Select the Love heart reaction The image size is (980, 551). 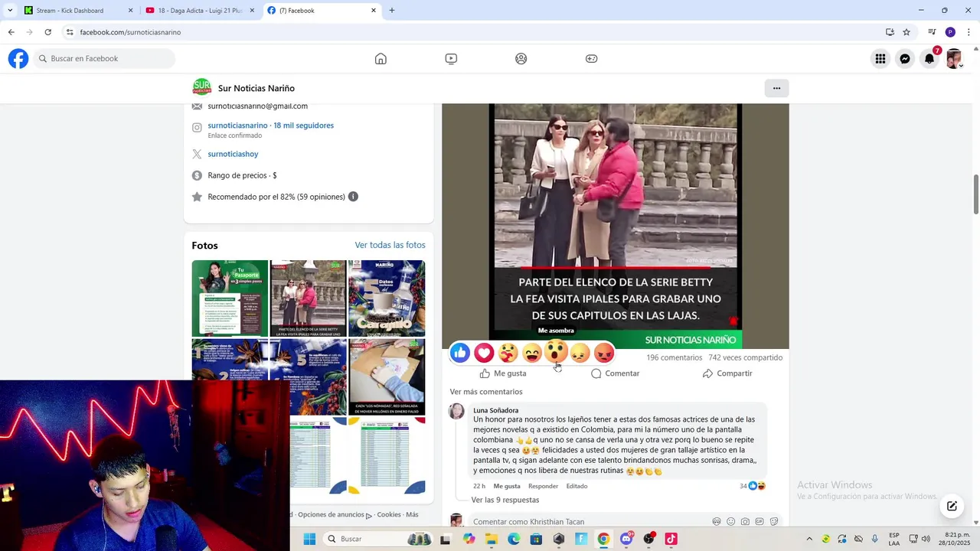click(484, 352)
